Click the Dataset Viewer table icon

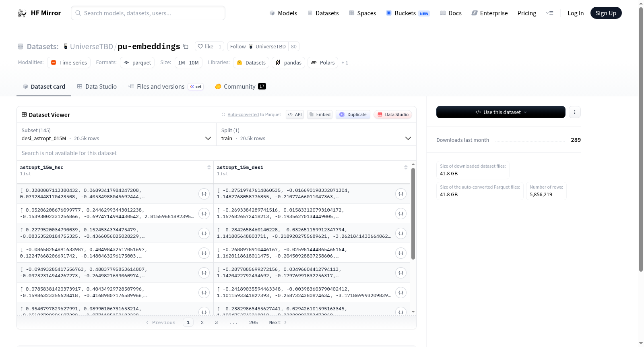pos(24,114)
